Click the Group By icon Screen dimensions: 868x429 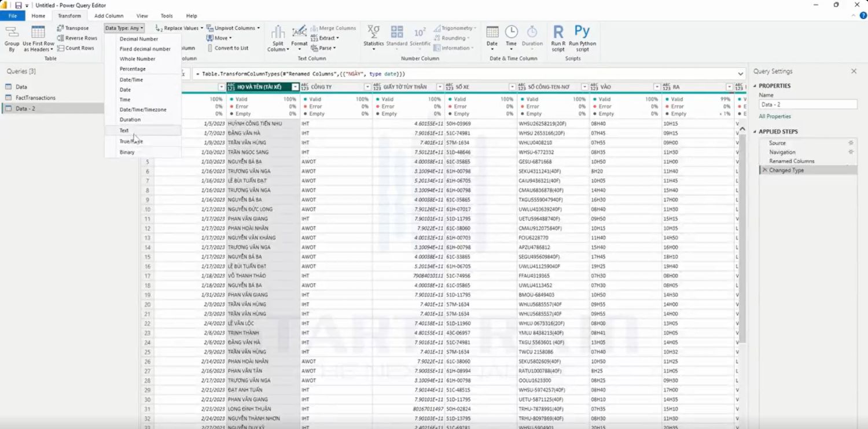coord(12,38)
